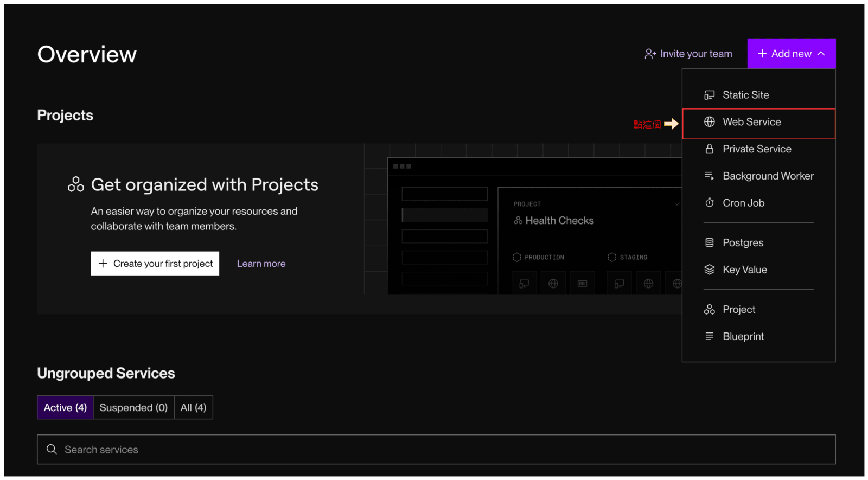868x480 pixels.
Task: Click the Blueprint lines icon
Action: [x=709, y=336]
